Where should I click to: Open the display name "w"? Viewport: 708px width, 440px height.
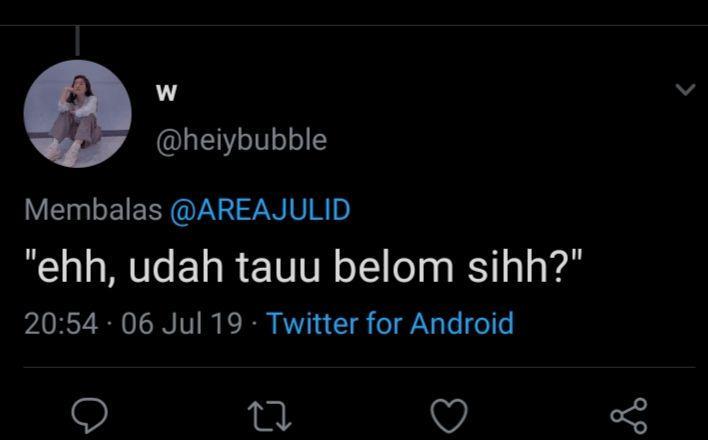pos(166,93)
